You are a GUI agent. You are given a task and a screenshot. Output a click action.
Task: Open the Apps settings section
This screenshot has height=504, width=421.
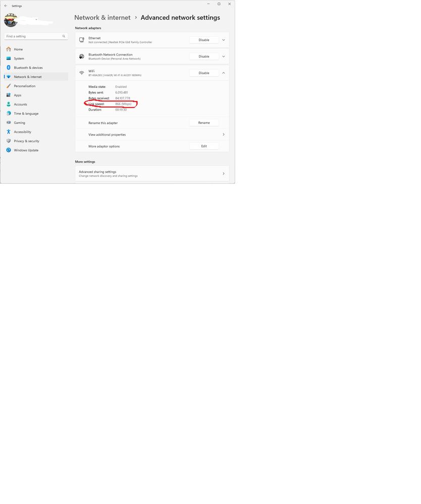pos(18,95)
